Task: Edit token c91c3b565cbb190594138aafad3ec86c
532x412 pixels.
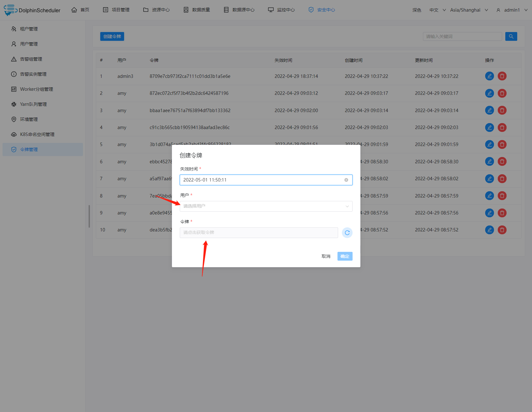Action: 489,127
